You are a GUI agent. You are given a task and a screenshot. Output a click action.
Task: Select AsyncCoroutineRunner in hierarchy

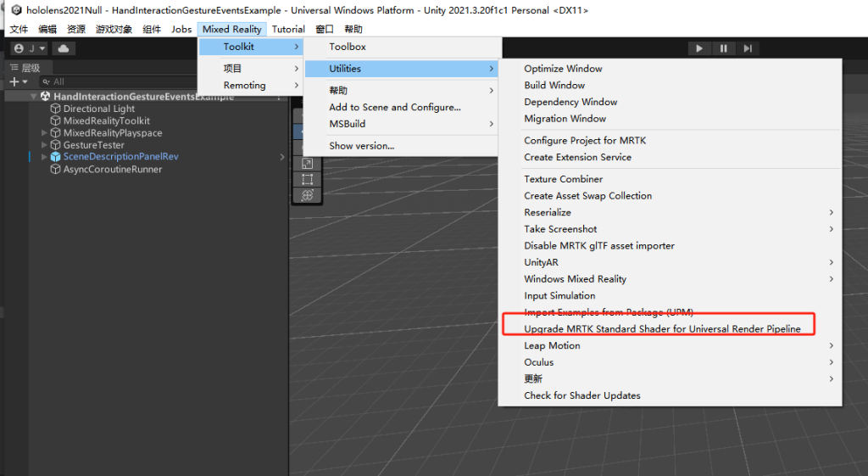[x=113, y=169]
